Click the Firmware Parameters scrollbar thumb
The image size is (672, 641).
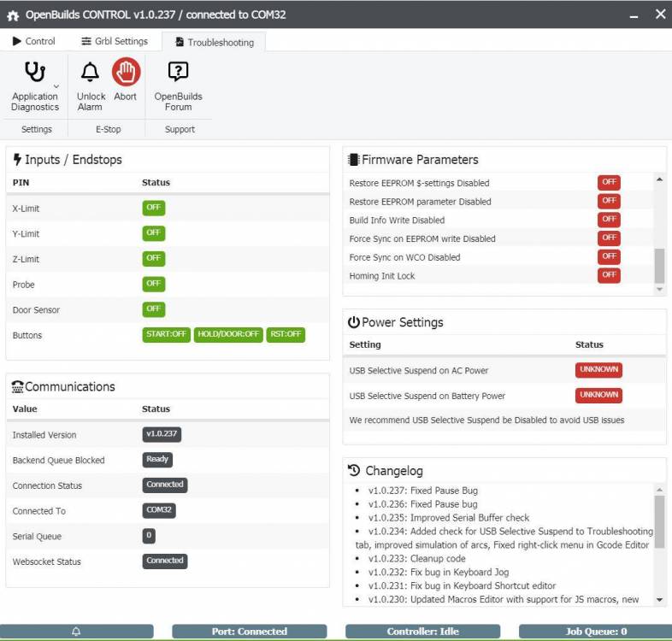[x=659, y=266]
